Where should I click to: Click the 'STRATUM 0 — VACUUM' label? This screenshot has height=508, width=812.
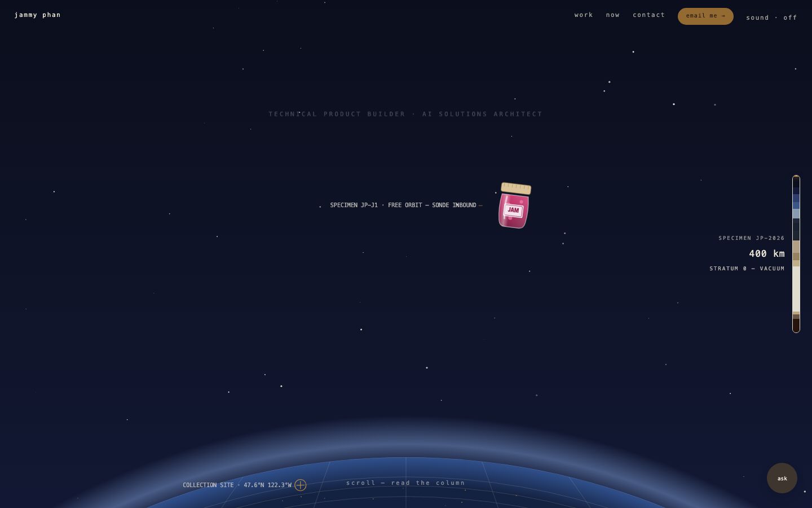point(747,269)
